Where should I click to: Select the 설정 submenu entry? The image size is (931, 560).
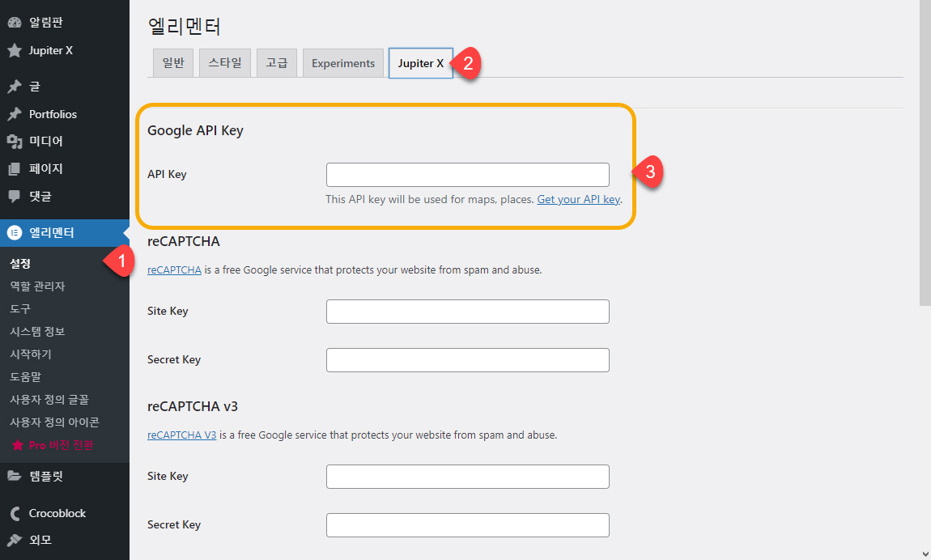20,263
